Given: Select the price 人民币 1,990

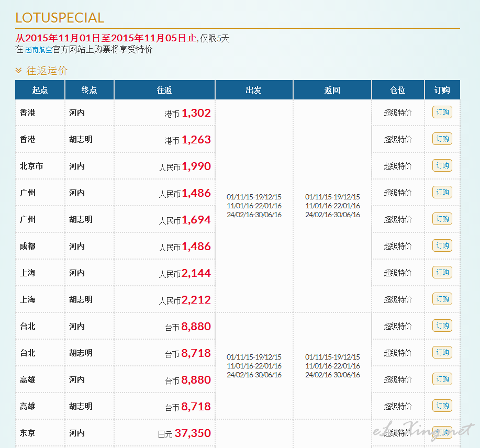Looking at the screenshot, I should (185, 166).
